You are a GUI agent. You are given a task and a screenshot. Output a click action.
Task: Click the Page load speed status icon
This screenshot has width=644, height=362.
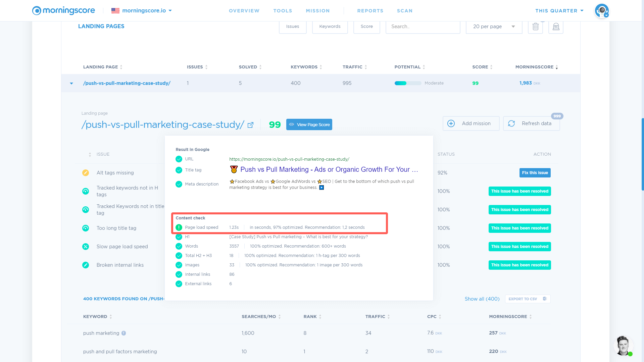coord(179,227)
